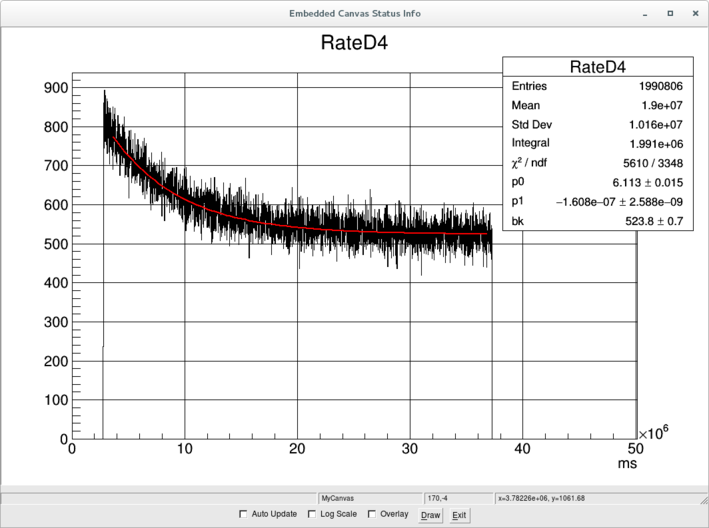Viewport: 709px width, 528px height.
Task: Click the bk parameter row in stats box
Action: [x=597, y=220]
